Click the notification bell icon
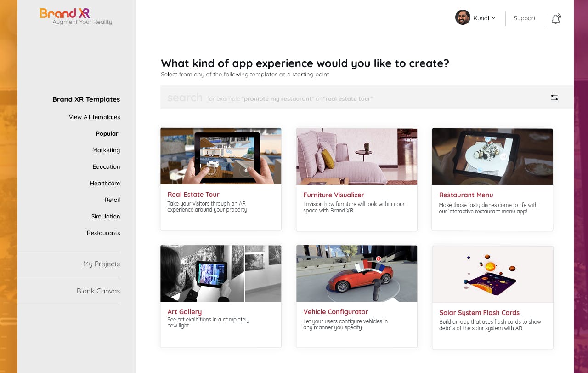 [x=556, y=19]
